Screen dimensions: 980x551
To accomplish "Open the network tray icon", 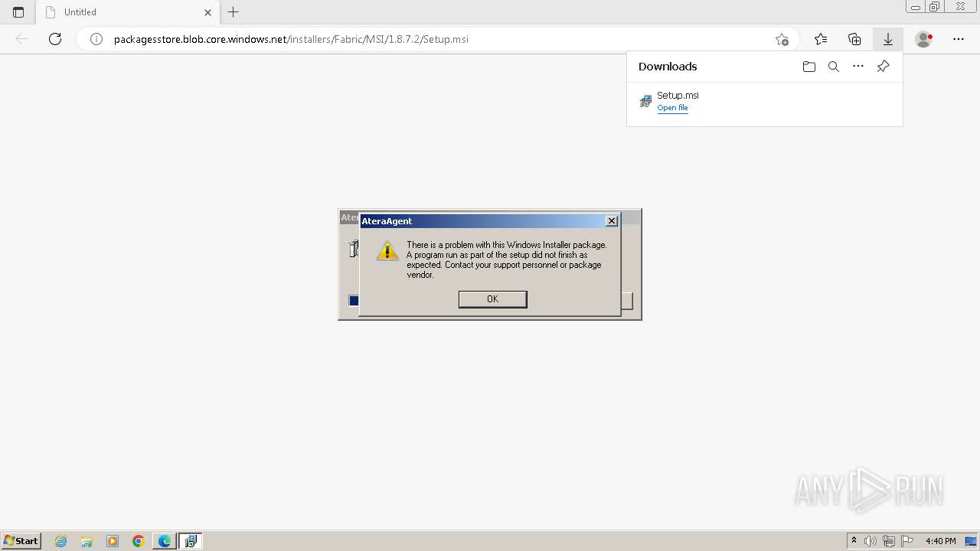I will coord(889,541).
